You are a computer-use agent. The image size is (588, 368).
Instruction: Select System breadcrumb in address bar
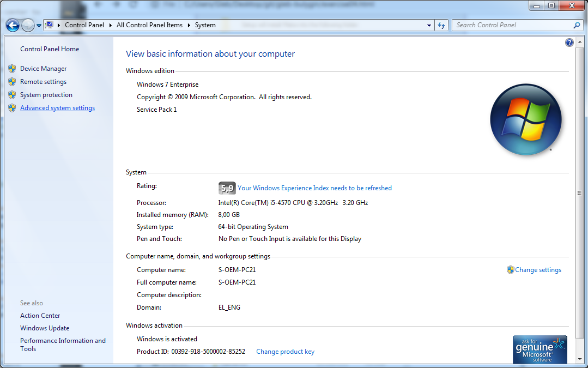tap(205, 25)
